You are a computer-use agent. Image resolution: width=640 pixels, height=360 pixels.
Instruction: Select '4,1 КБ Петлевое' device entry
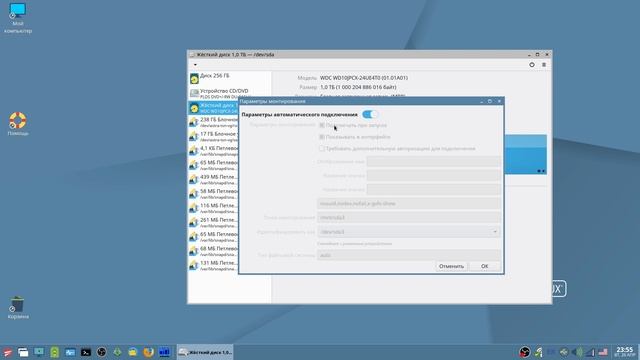(213, 151)
